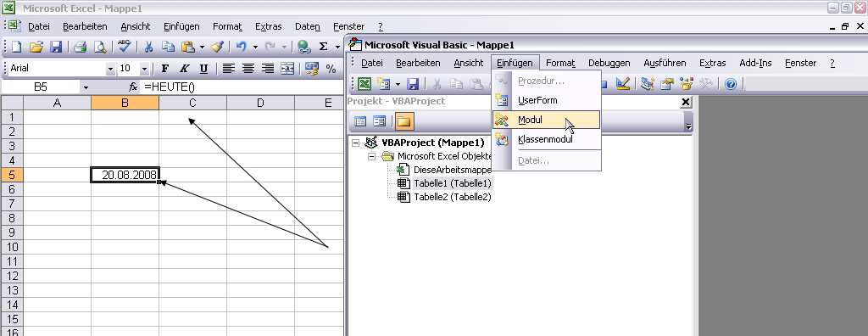Viewport: 868px width, 336px height.
Task: Collapse the VBAProject (Mappe1) node
Action: (x=355, y=143)
